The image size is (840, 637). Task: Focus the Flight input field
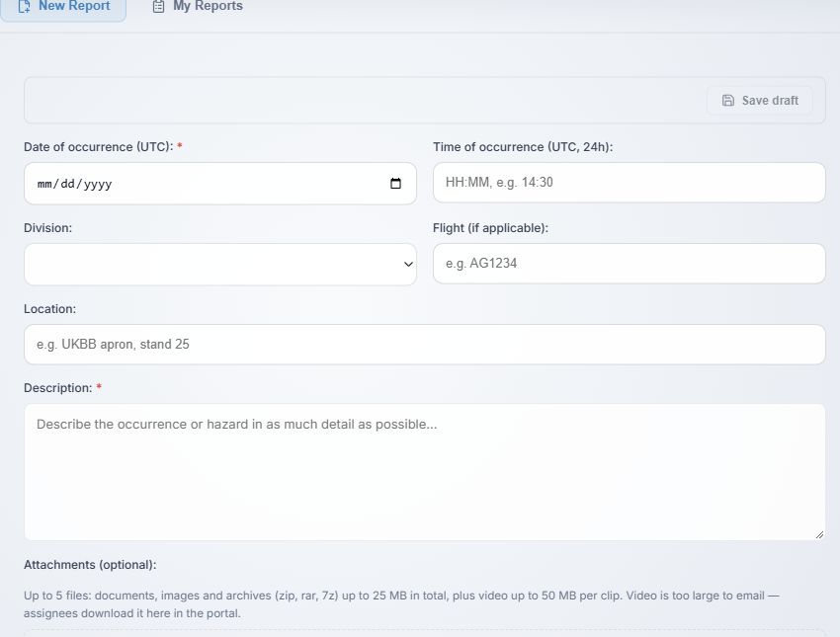click(x=629, y=264)
